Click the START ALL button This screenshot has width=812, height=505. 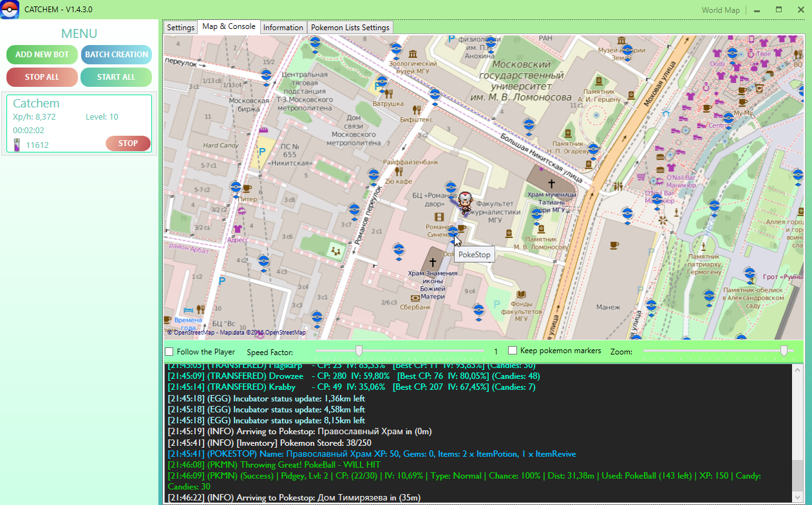(x=117, y=77)
